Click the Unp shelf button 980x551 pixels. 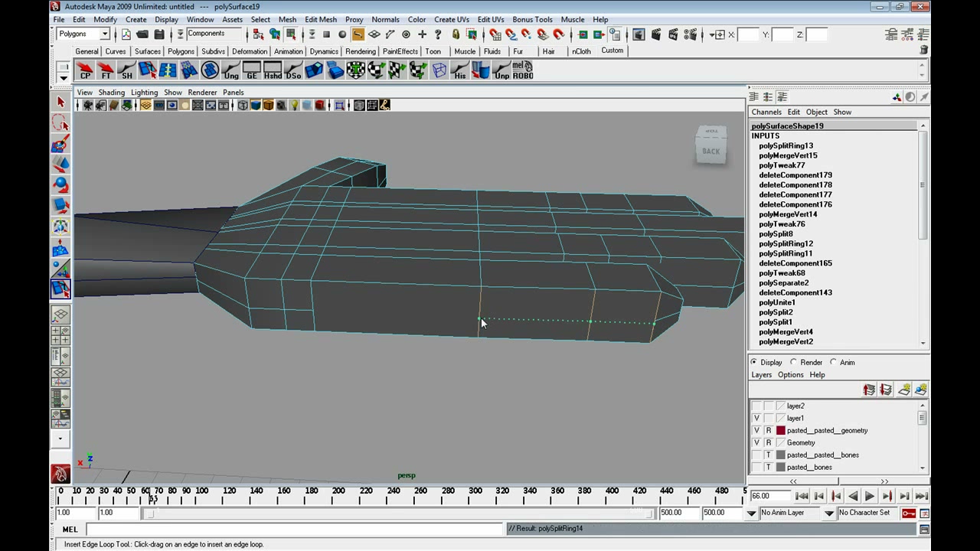tap(501, 71)
